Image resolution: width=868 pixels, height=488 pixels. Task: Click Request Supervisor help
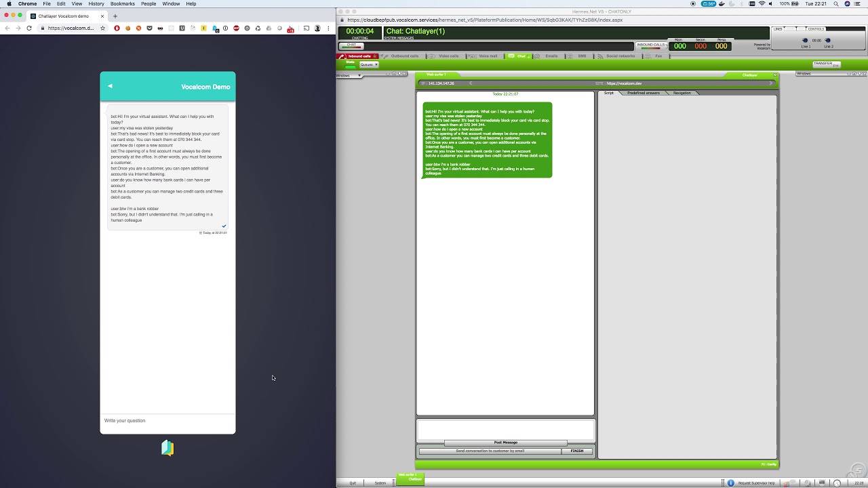point(756,483)
